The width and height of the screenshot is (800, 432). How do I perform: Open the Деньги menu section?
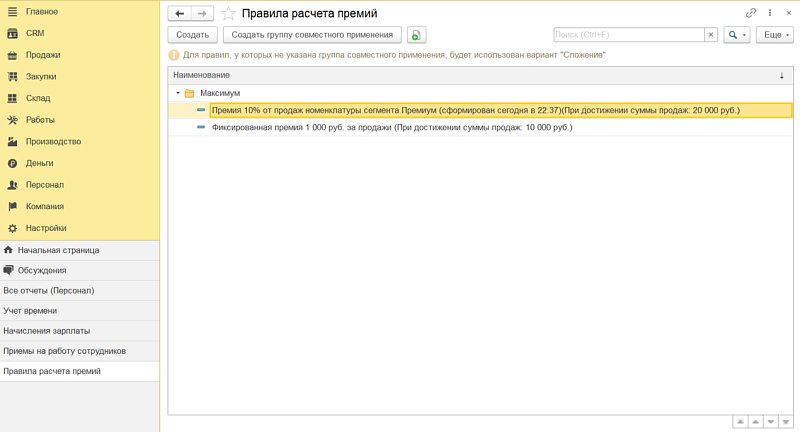click(39, 163)
